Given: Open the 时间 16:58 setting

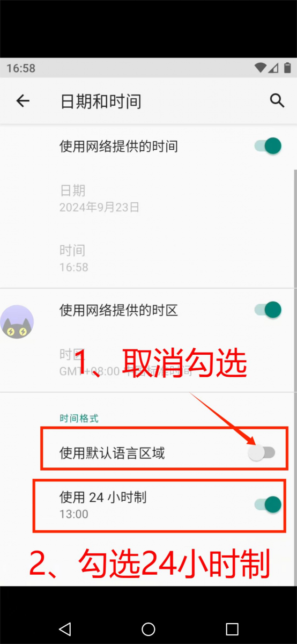Looking at the screenshot, I should coord(148,258).
